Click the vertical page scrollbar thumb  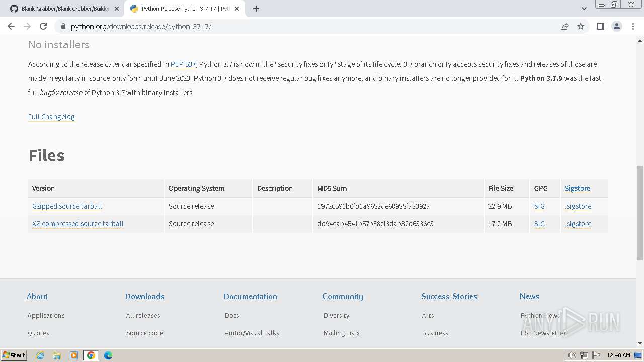click(x=639, y=213)
